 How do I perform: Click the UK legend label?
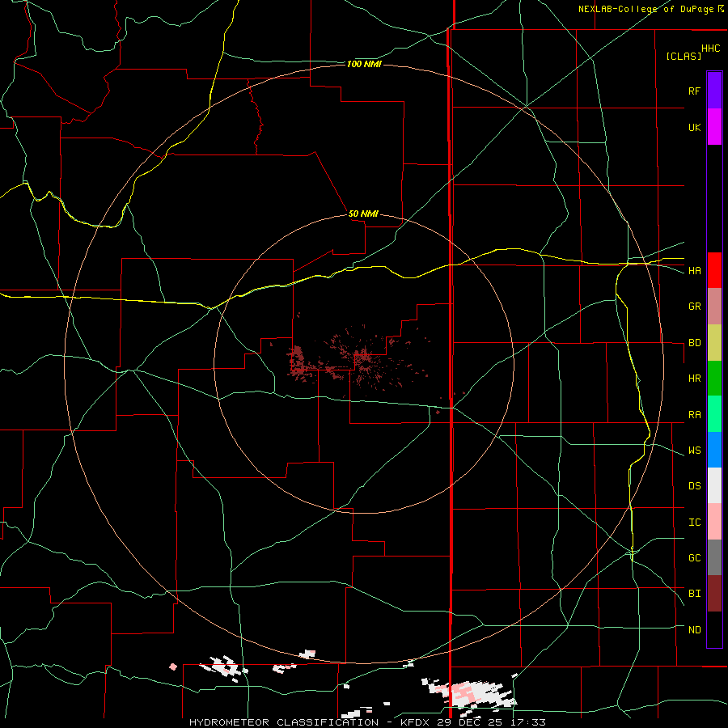pyautogui.click(x=694, y=127)
